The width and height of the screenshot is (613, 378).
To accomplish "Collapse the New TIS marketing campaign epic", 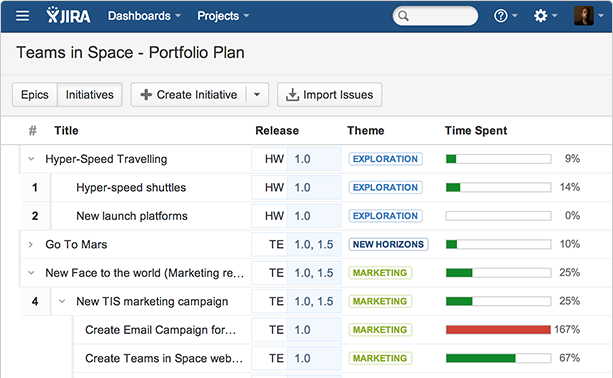I will point(62,301).
